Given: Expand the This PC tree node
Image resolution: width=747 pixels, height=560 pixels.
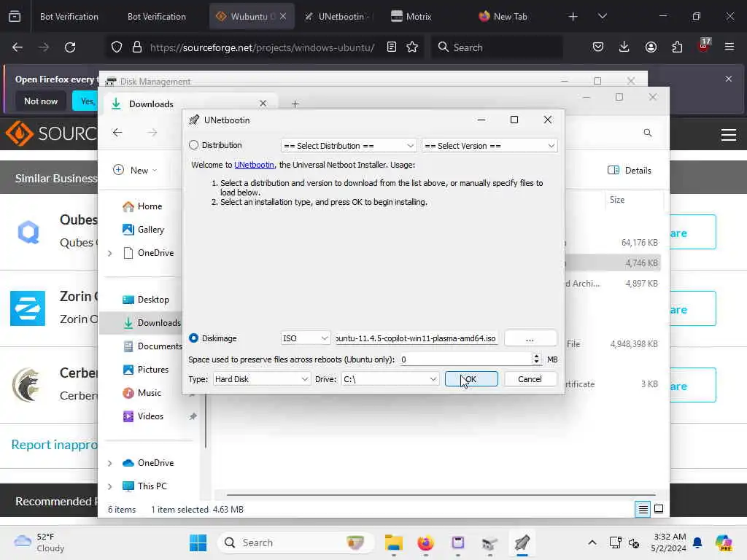Looking at the screenshot, I should [110, 486].
